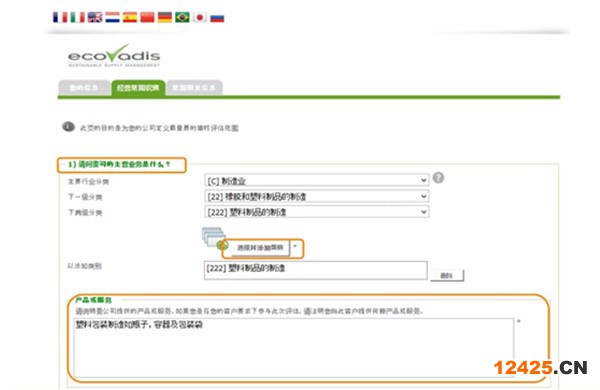This screenshot has width=600, height=390.
Task: Click the text 塑料包装制造如瓶子, 容器及包装袋
Action: [139, 325]
